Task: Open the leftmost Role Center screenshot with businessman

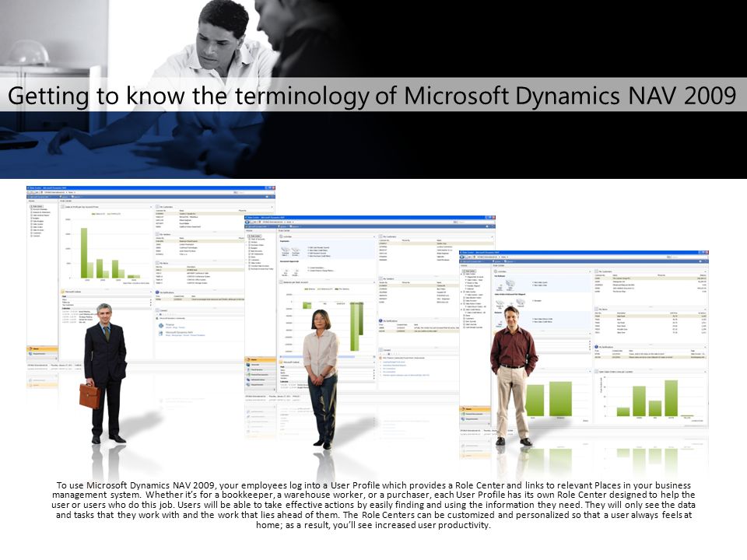Action: [x=150, y=278]
